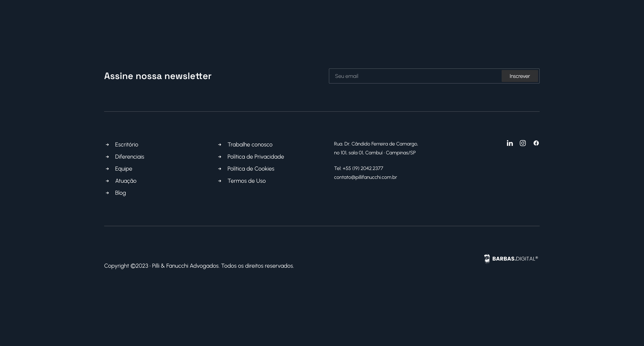The width and height of the screenshot is (644, 346).
Task: Open the Equipe footer link
Action: [x=124, y=169]
